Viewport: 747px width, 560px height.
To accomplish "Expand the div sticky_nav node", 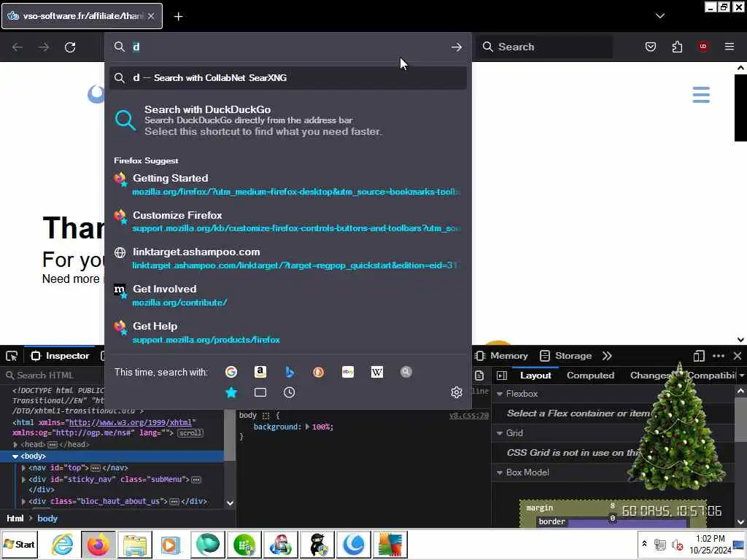I will pos(23,480).
